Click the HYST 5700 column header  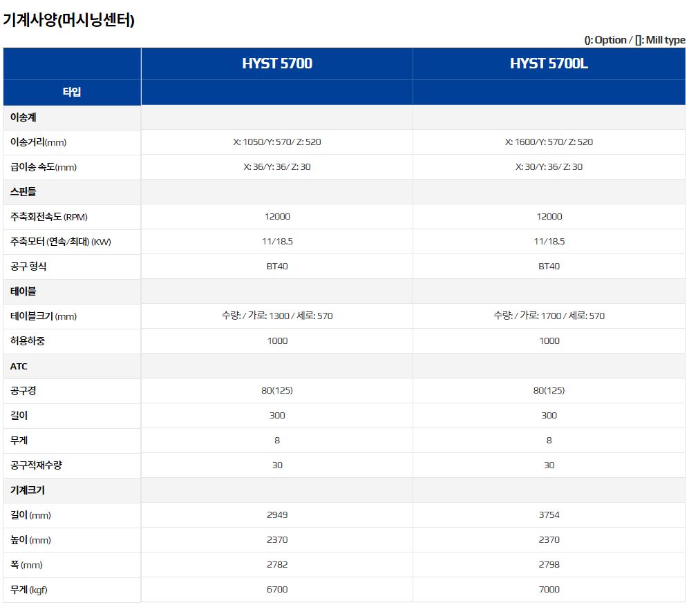(x=277, y=64)
